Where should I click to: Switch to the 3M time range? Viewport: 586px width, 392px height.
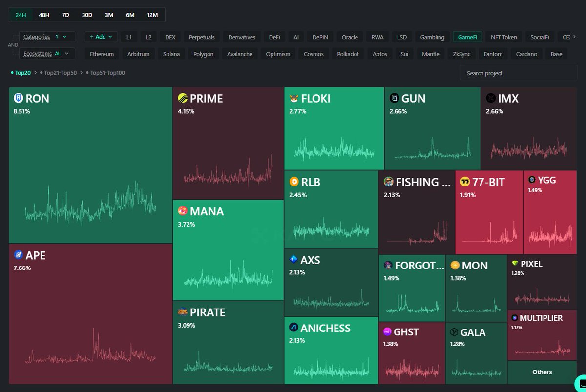(x=109, y=15)
